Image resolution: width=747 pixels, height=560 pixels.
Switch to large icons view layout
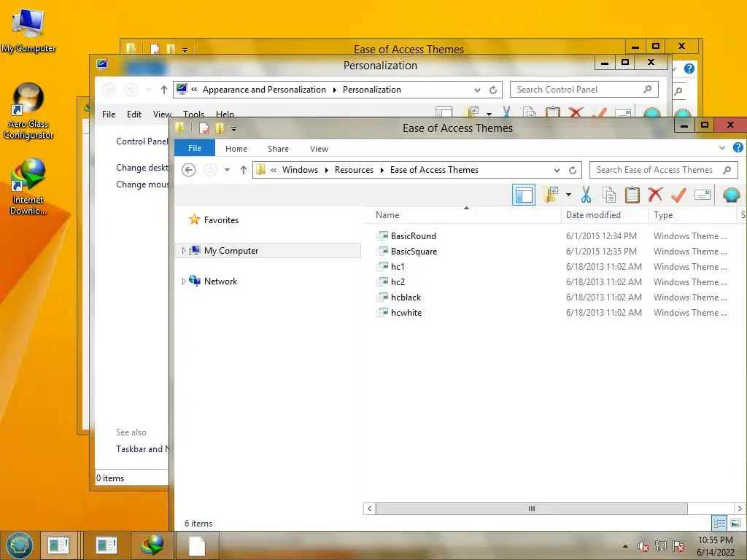(735, 523)
